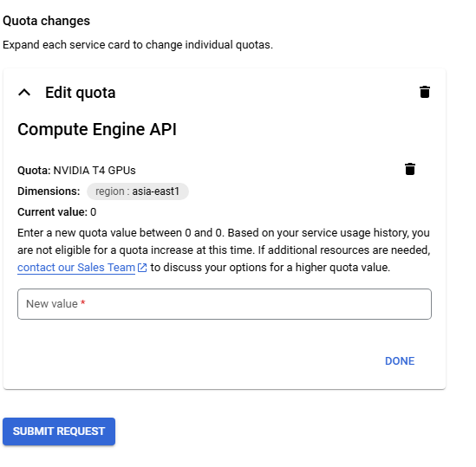Select the Quota: NVIDIA T4 GPUs text

point(76,171)
